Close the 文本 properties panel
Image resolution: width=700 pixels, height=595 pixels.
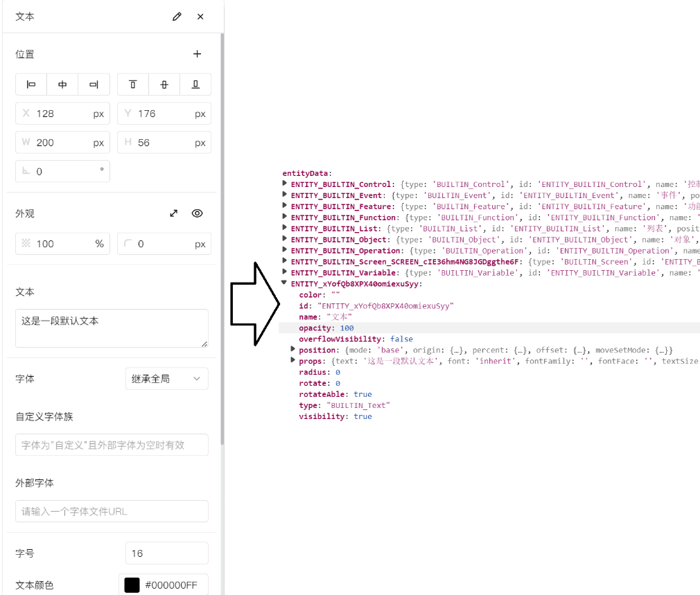[x=200, y=17]
